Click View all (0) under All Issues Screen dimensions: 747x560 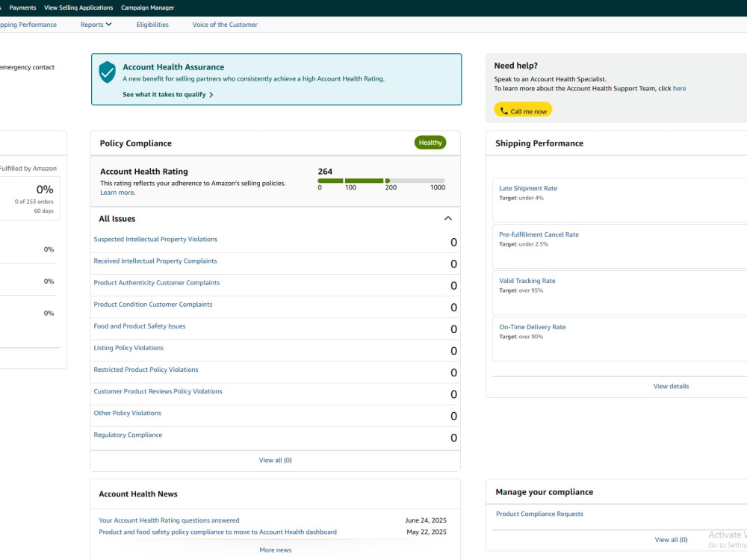click(276, 460)
